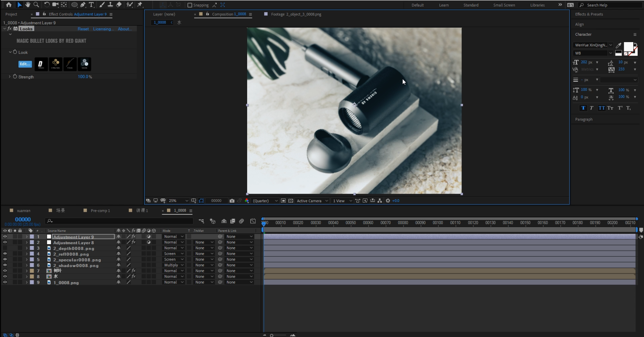Open the WenYue XinQing font family dropdown

[x=593, y=45]
